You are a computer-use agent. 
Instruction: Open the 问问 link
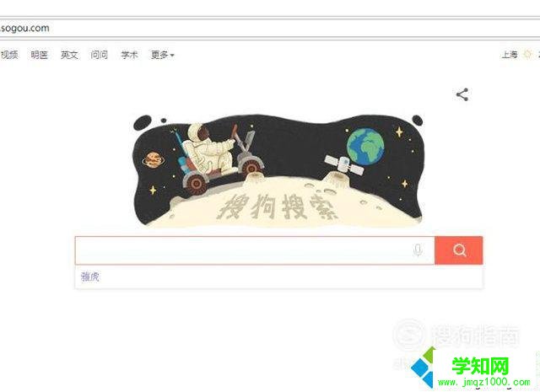pos(100,55)
